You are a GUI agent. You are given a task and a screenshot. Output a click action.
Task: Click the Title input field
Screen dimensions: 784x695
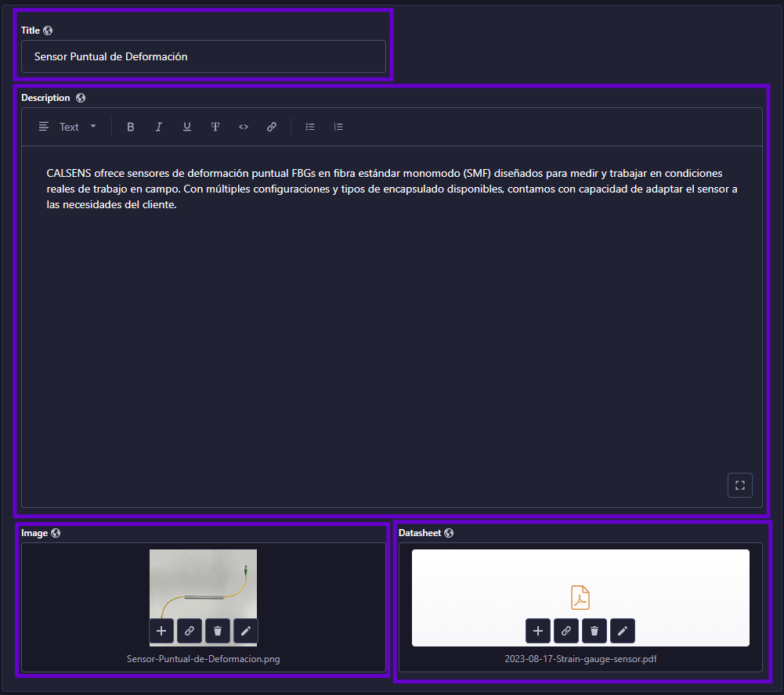(x=204, y=56)
